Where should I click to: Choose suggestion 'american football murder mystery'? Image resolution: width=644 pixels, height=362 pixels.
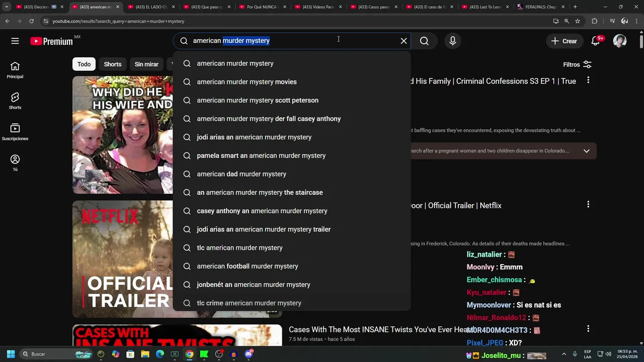click(292, 266)
